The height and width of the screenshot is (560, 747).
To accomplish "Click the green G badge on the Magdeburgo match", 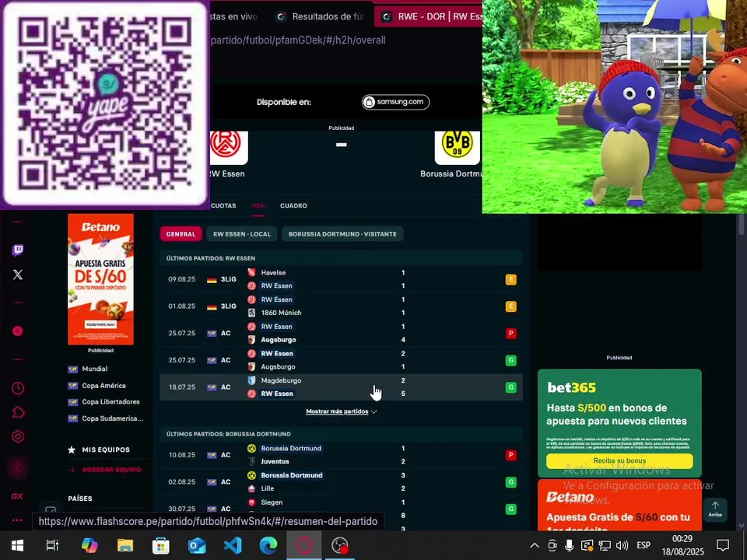I will point(510,387).
